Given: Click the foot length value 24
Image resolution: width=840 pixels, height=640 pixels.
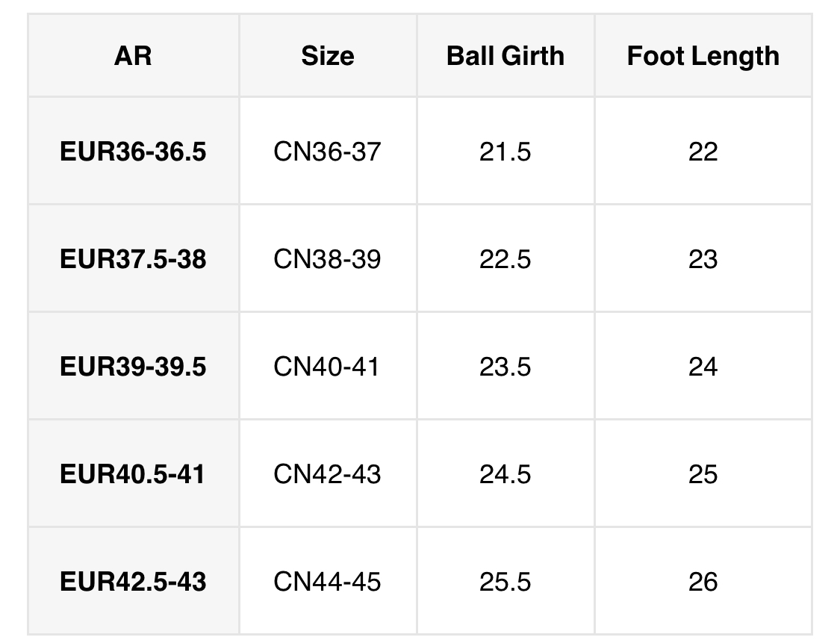Looking at the screenshot, I should [x=703, y=367].
